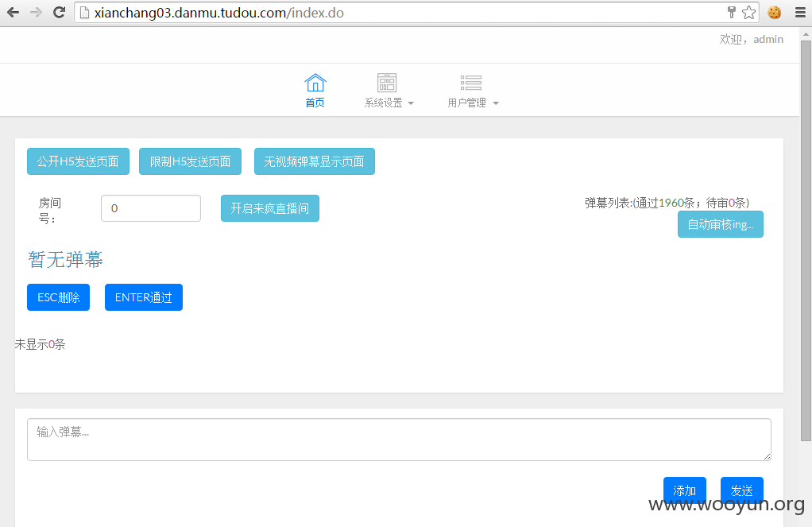Bookmark page using star icon

click(x=748, y=13)
